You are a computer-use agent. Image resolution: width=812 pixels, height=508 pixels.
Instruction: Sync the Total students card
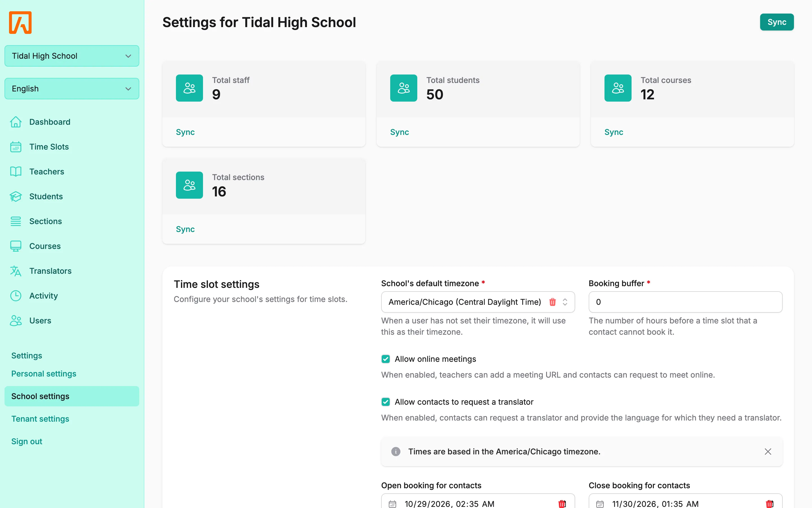coord(399,132)
